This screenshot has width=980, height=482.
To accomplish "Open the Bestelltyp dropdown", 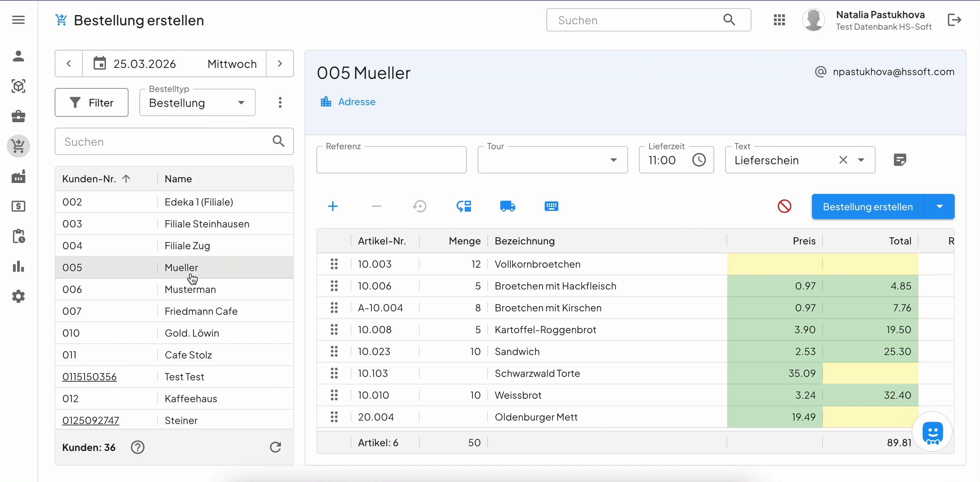I will pyautogui.click(x=197, y=103).
